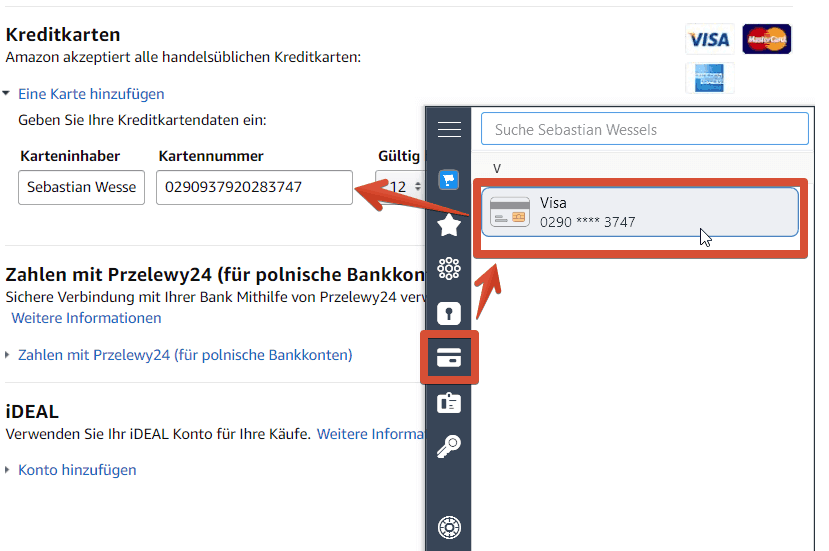Screen dimensions: 829x551
Task: Open the Identities badge icon in the sidebar
Action: 449,403
